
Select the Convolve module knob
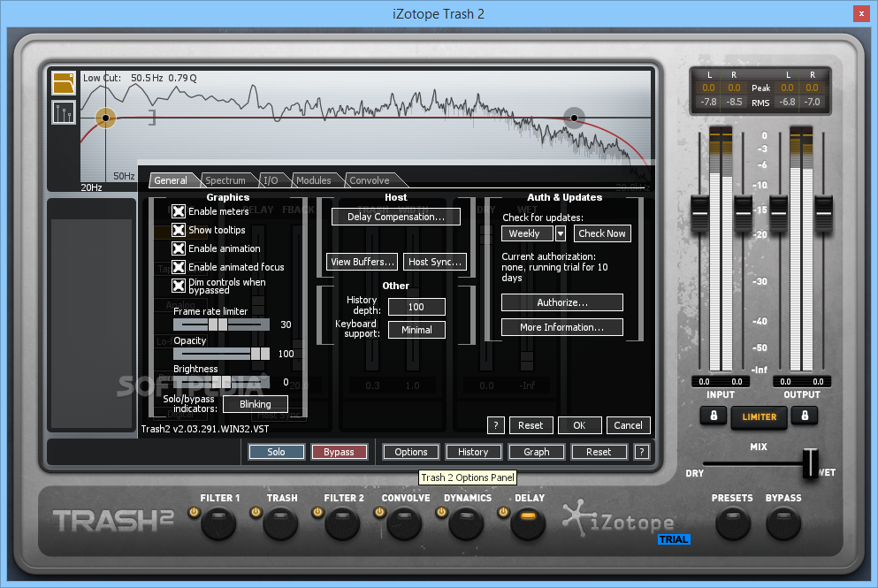click(x=404, y=524)
